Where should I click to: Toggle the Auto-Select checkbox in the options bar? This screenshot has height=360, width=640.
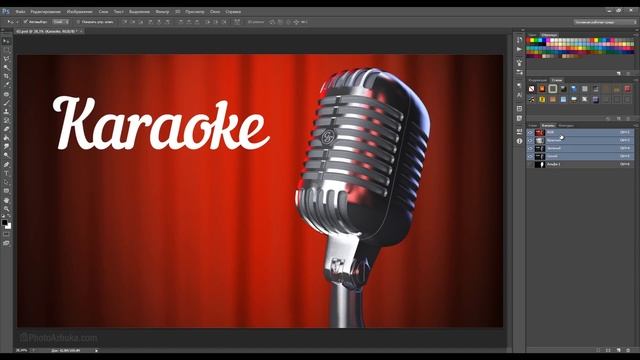click(x=25, y=22)
